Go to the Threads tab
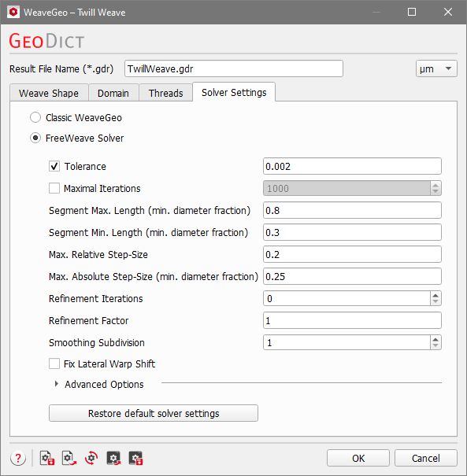 coord(165,93)
